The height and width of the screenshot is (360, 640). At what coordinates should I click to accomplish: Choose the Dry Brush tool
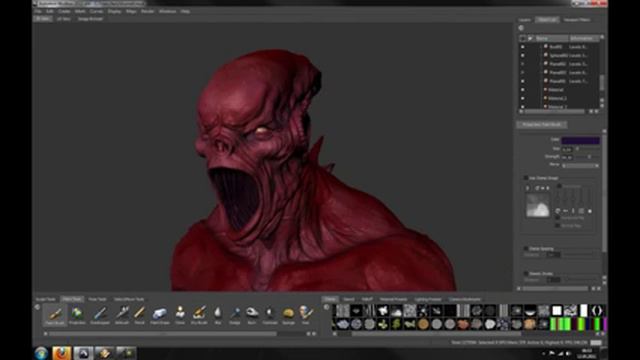199,315
